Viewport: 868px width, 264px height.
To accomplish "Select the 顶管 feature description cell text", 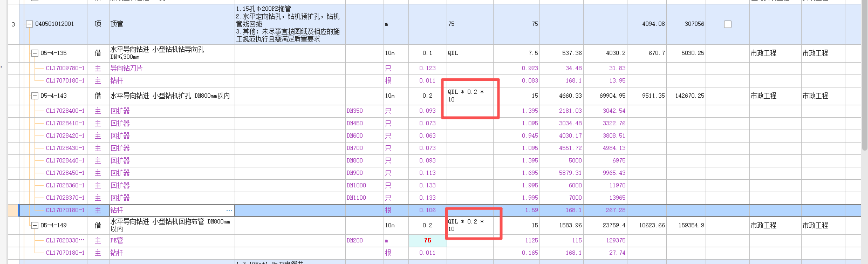I will coord(288,24).
